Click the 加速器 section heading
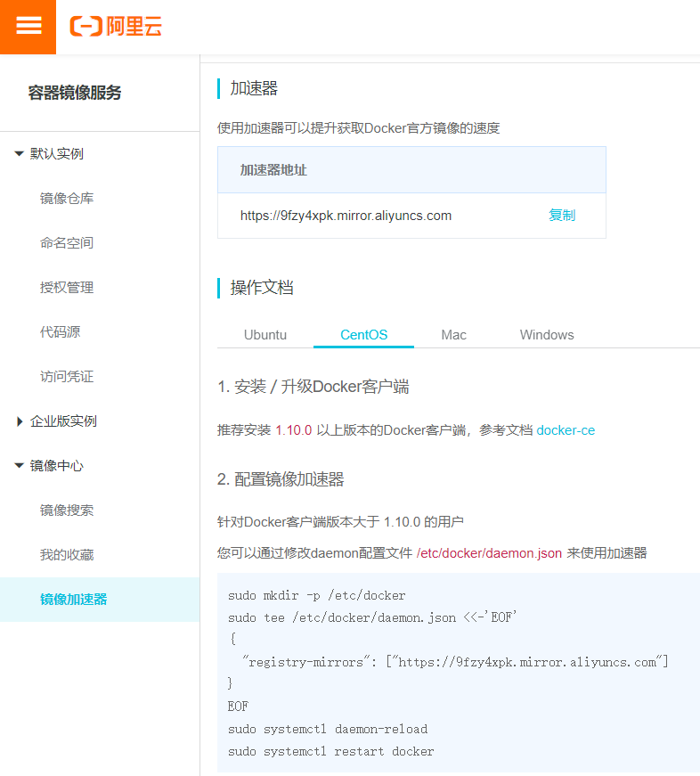 click(x=254, y=88)
